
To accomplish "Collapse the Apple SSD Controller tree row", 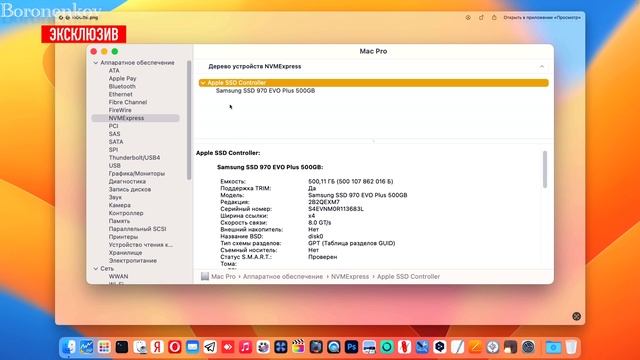I will point(203,83).
